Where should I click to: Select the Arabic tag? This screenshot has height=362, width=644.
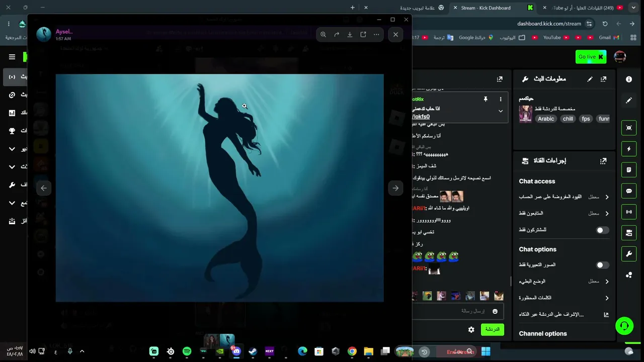tap(546, 119)
